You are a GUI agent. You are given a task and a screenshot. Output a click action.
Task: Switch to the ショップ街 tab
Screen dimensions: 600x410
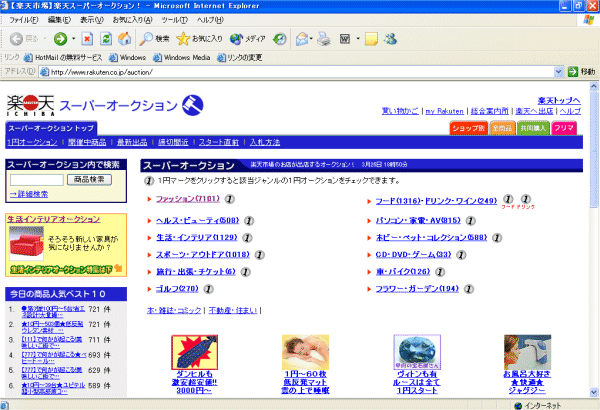point(469,128)
